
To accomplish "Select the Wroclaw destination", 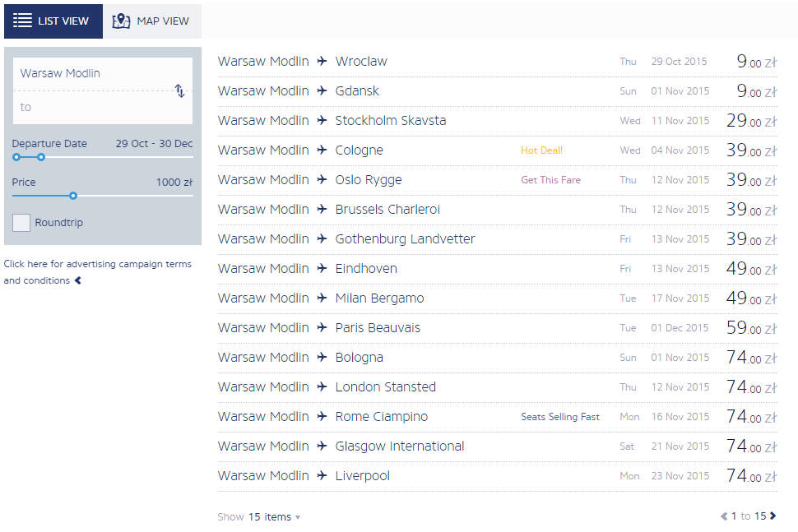I will point(361,62).
